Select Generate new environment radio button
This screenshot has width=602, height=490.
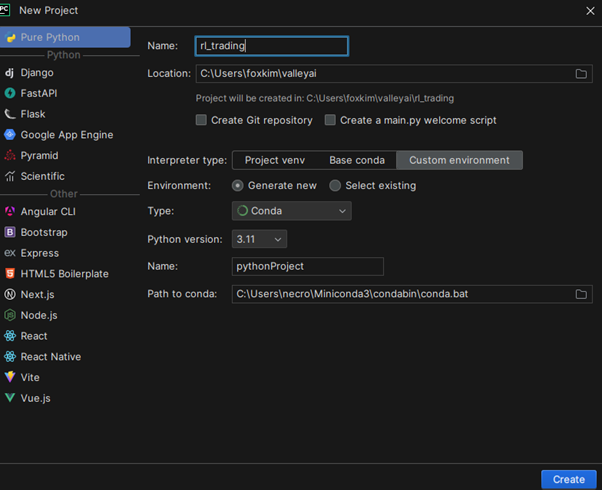coord(238,186)
